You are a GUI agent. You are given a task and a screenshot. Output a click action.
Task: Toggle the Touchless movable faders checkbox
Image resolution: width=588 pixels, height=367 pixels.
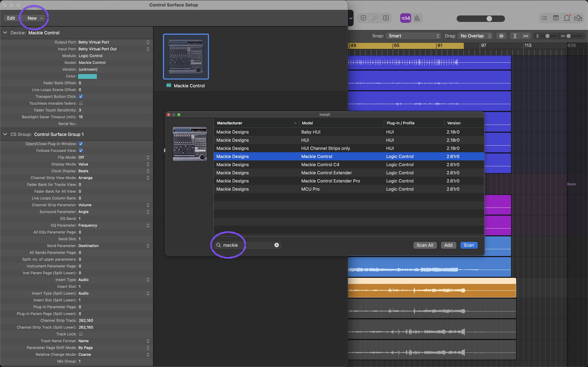[81, 103]
